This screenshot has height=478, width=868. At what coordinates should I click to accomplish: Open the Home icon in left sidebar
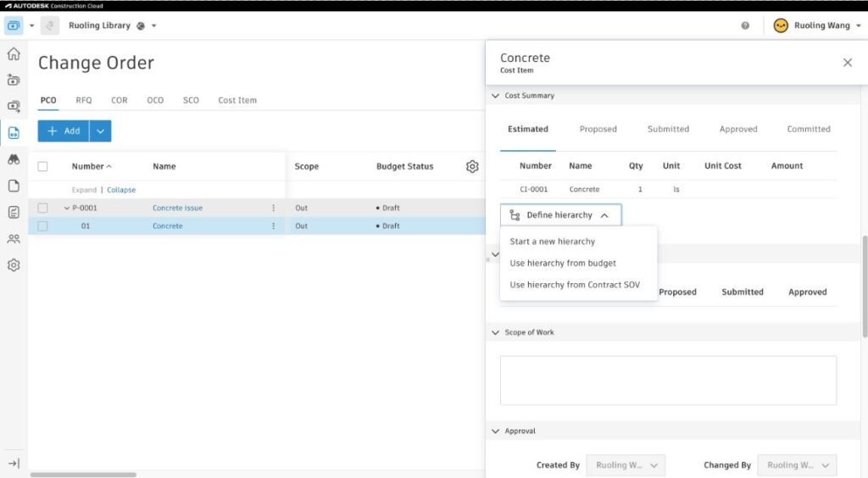pyautogui.click(x=14, y=53)
